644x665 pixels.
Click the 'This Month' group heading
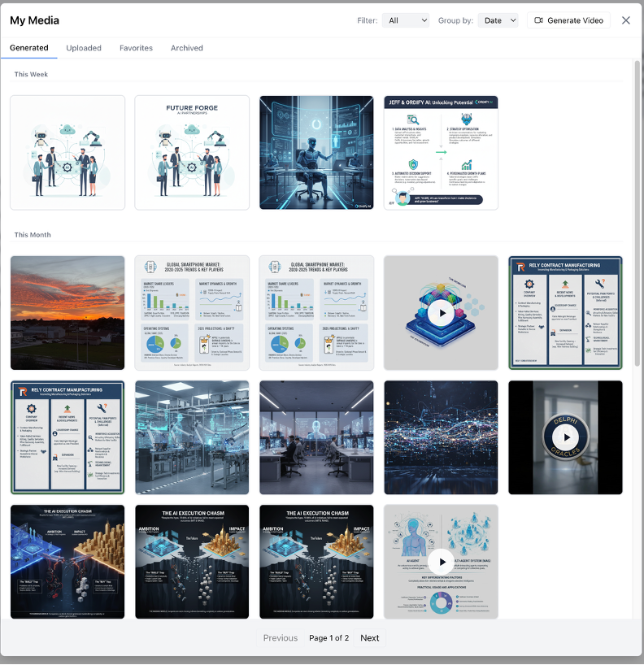coord(33,234)
